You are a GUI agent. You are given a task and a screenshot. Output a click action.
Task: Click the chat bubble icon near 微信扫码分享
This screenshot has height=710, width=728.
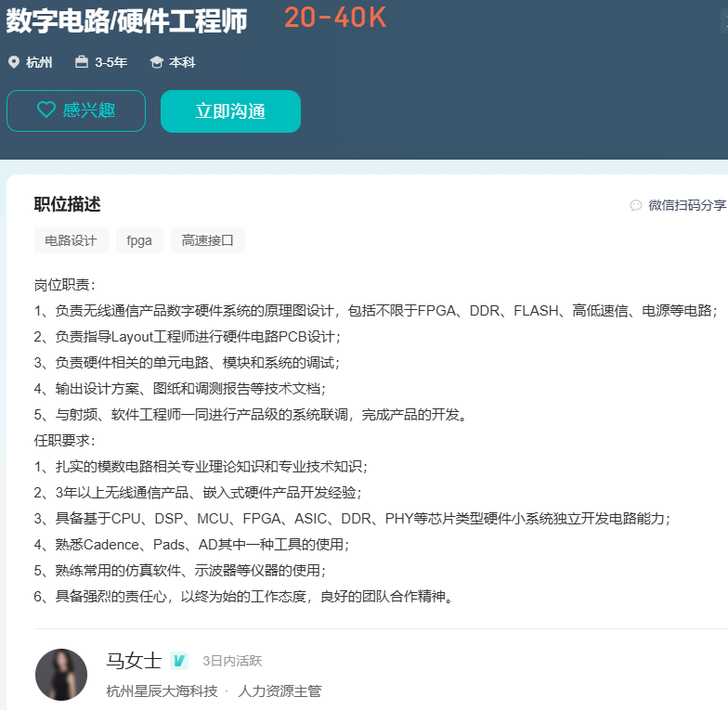636,205
